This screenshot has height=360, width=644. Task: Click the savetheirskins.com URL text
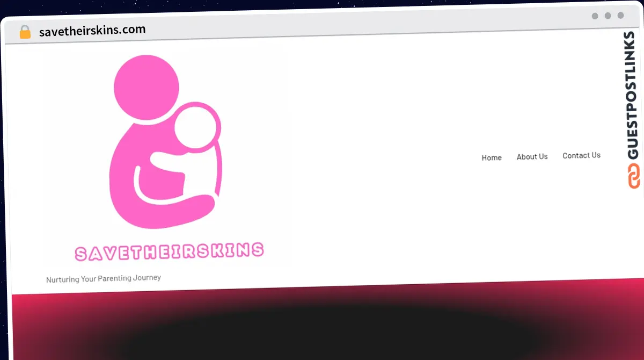click(x=92, y=31)
